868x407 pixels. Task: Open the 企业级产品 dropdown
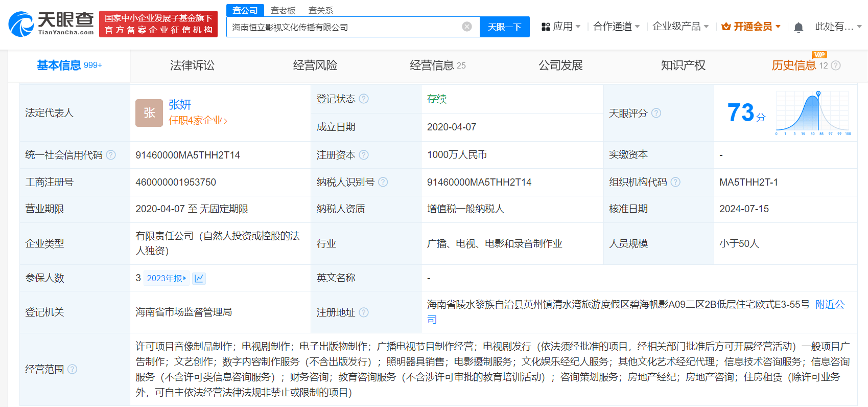coord(680,27)
